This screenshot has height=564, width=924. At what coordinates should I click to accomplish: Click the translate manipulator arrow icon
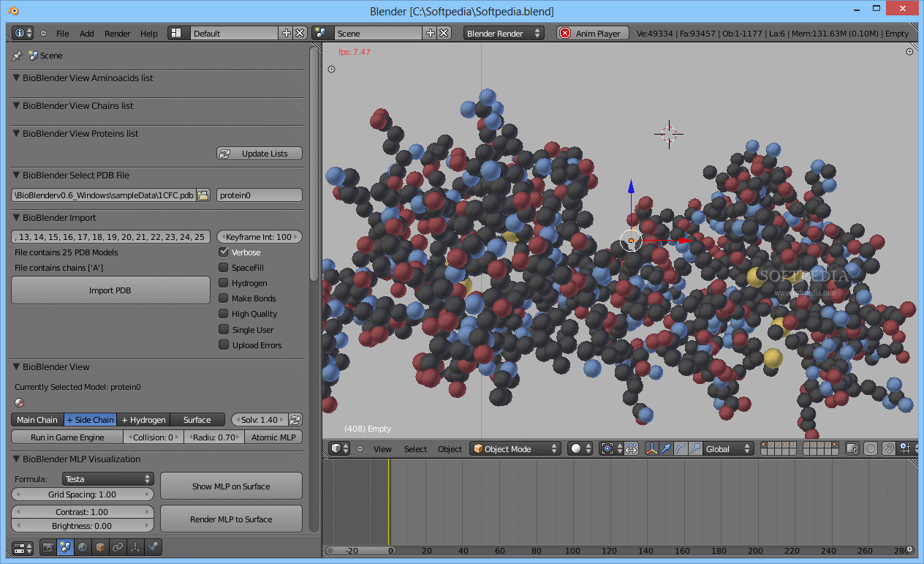pyautogui.click(x=665, y=448)
